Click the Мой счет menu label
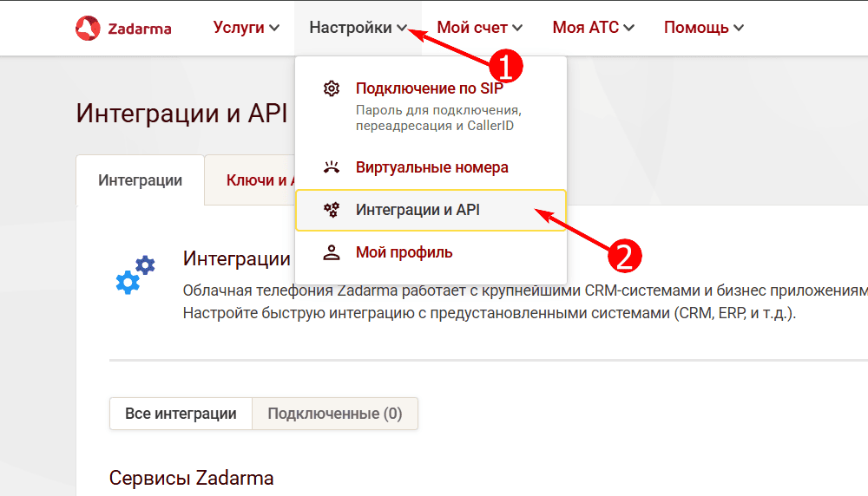 pos(472,27)
